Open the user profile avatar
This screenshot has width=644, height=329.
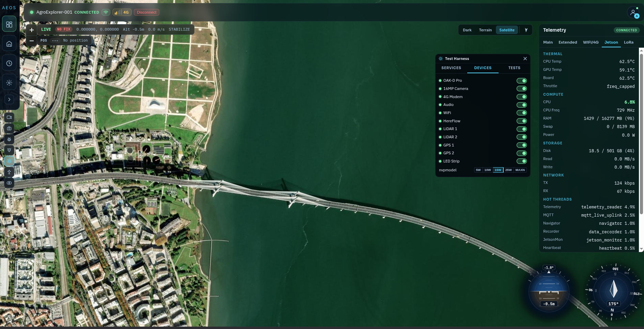click(x=633, y=13)
